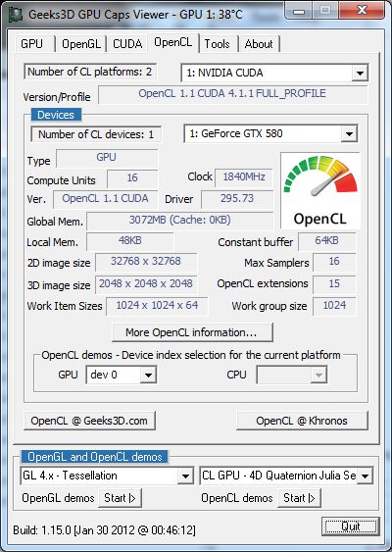Click the Compute Units value 16
Image resolution: width=392 pixels, height=552 pixels.
click(132, 178)
